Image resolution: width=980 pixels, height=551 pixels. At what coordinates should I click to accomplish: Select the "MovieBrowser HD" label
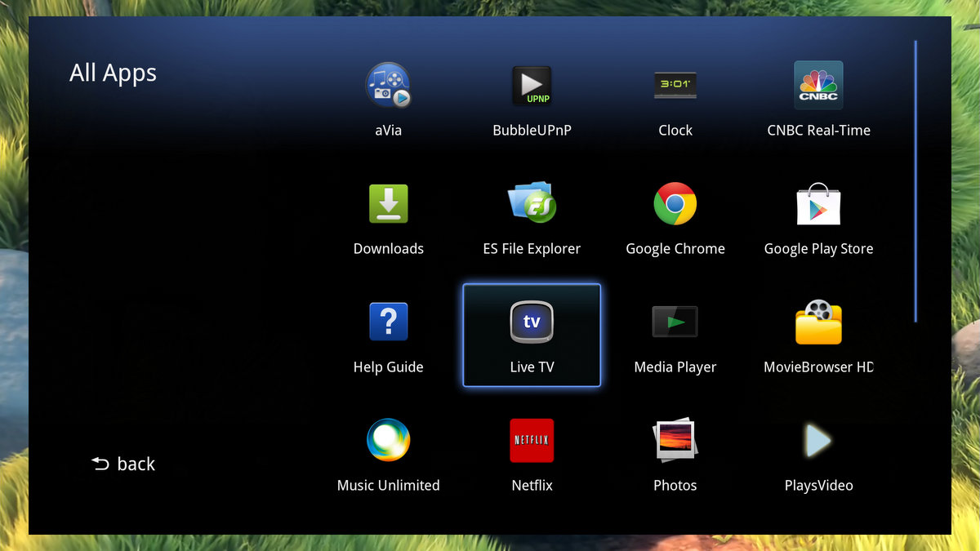pos(818,367)
